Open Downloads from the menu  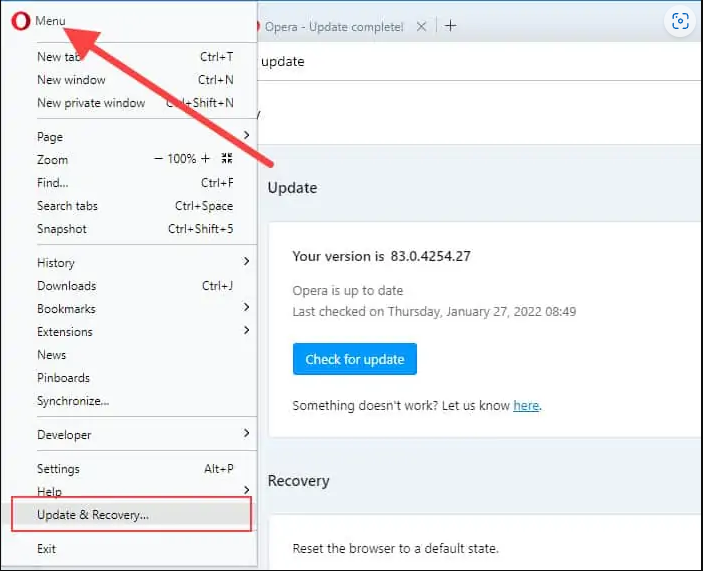[135, 286]
